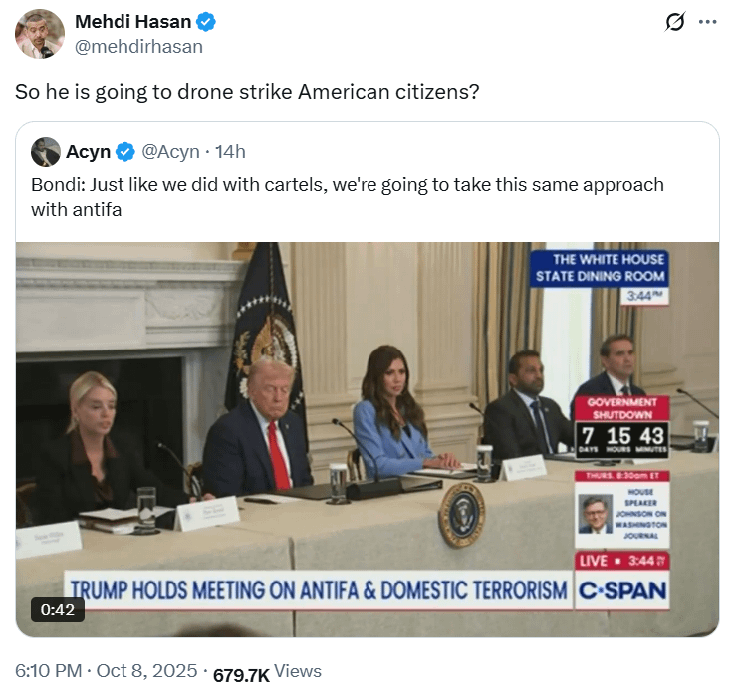
Task: Click Acyn's profile avatar
Action: [x=45, y=152]
